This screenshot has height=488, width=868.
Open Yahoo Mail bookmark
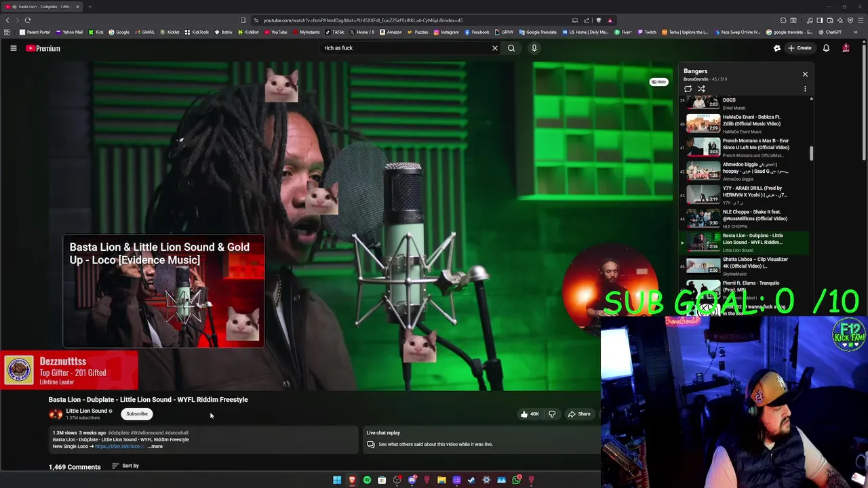[70, 32]
